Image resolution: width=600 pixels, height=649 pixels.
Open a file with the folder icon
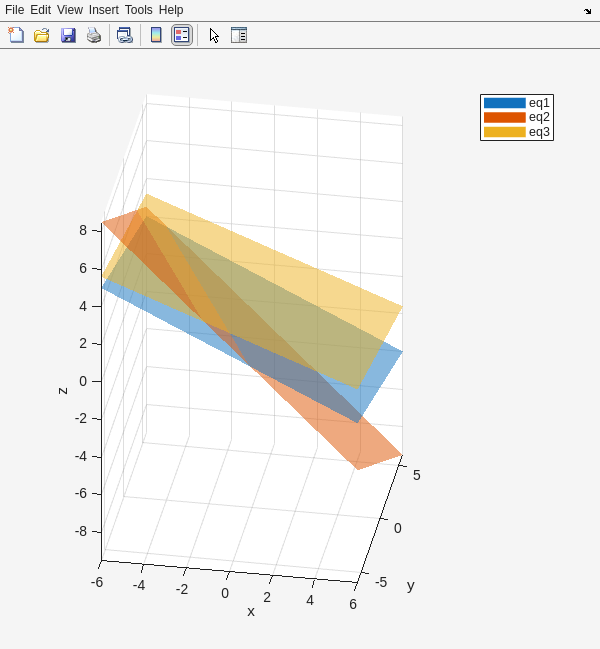pyautogui.click(x=42, y=35)
